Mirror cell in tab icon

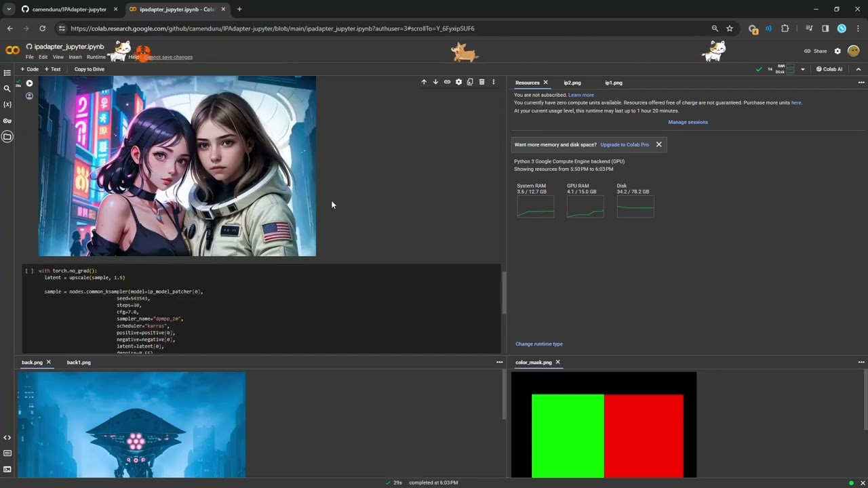470,82
